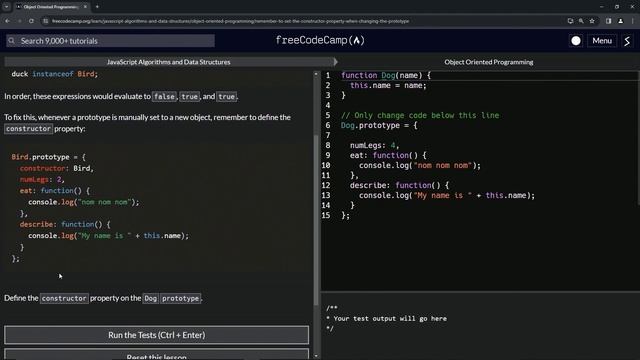Click the freeCodeCamp logo

click(320, 40)
